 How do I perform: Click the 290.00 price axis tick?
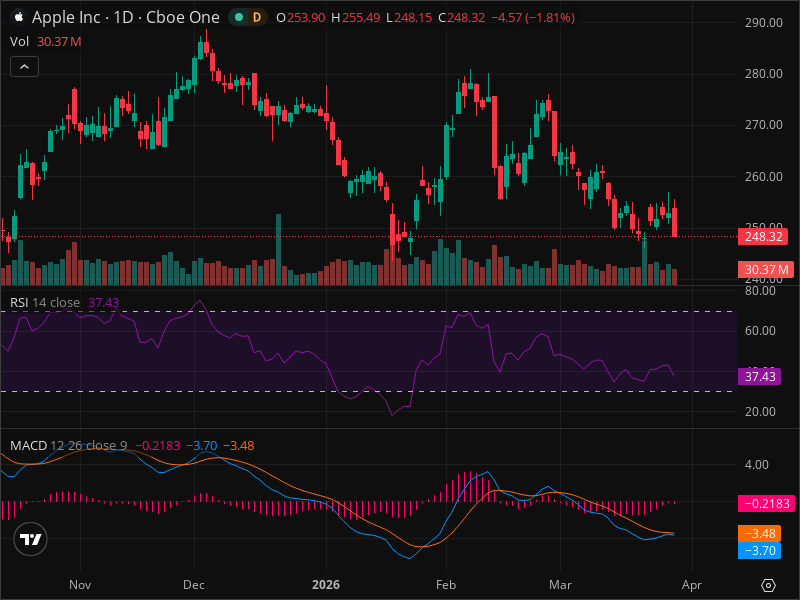coord(763,22)
